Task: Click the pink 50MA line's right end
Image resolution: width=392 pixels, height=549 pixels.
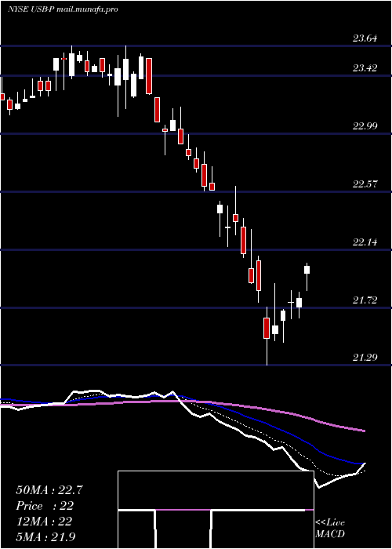Action: point(364,431)
